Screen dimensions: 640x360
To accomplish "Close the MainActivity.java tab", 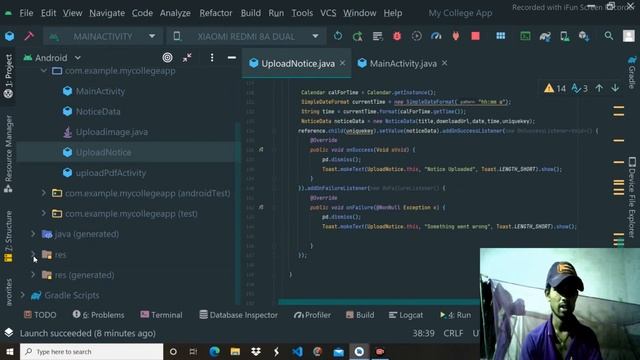I will tap(444, 63).
